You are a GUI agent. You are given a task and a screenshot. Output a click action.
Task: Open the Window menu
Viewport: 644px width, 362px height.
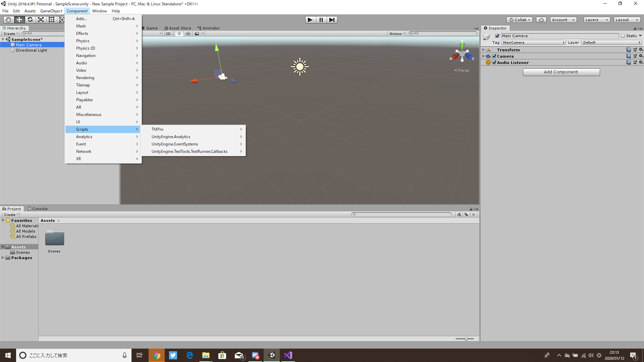[x=99, y=11]
